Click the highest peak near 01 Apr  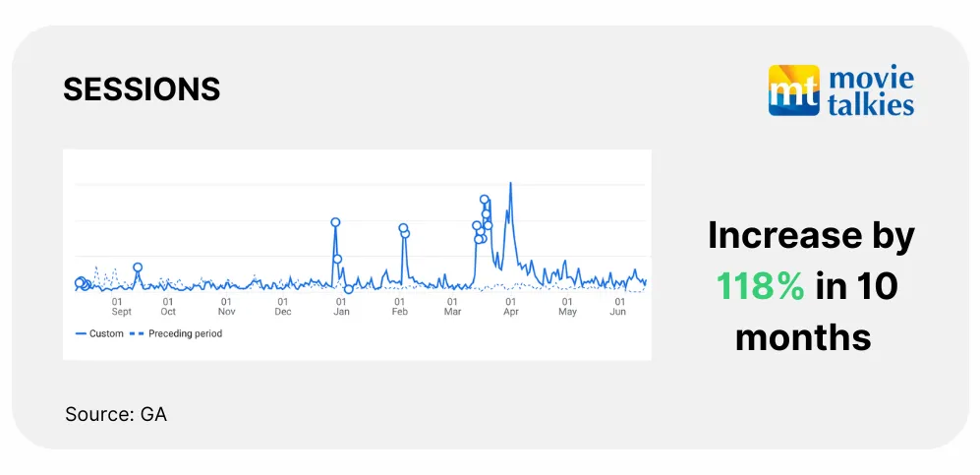click(x=510, y=184)
